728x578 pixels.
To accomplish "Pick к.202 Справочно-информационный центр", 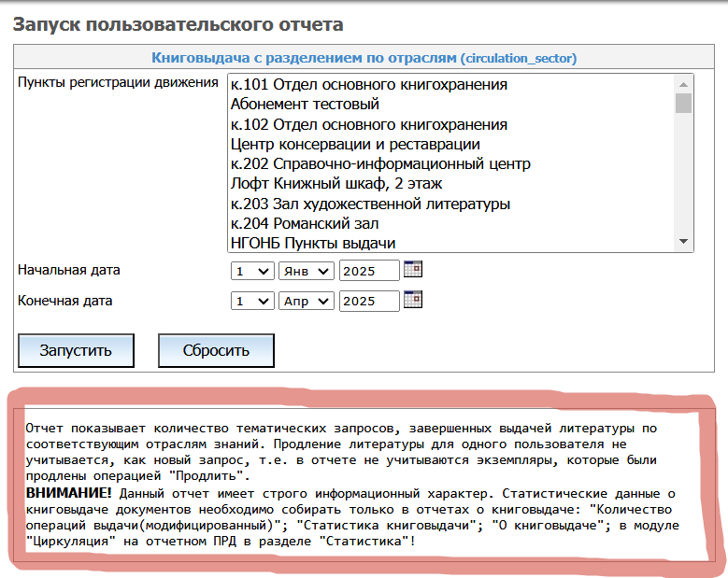I will (x=380, y=163).
